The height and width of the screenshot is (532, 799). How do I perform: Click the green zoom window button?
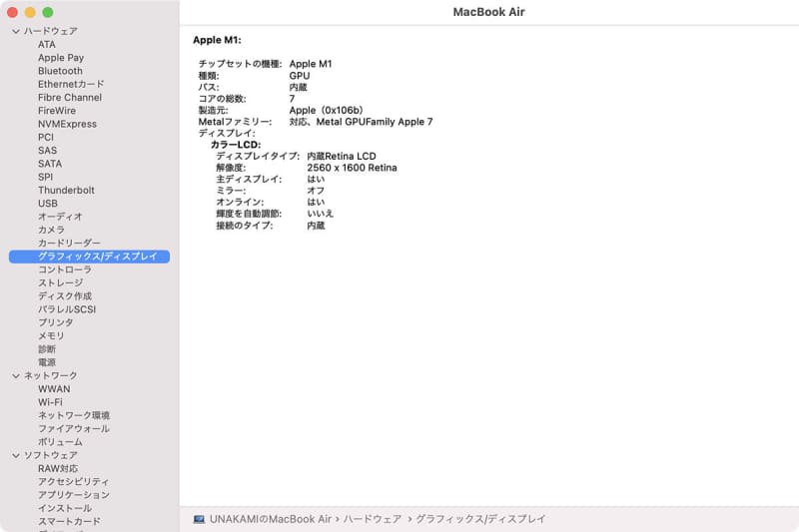pos(48,12)
